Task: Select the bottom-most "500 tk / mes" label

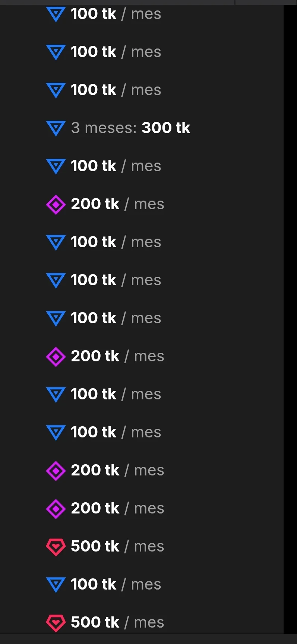Action: click(117, 622)
